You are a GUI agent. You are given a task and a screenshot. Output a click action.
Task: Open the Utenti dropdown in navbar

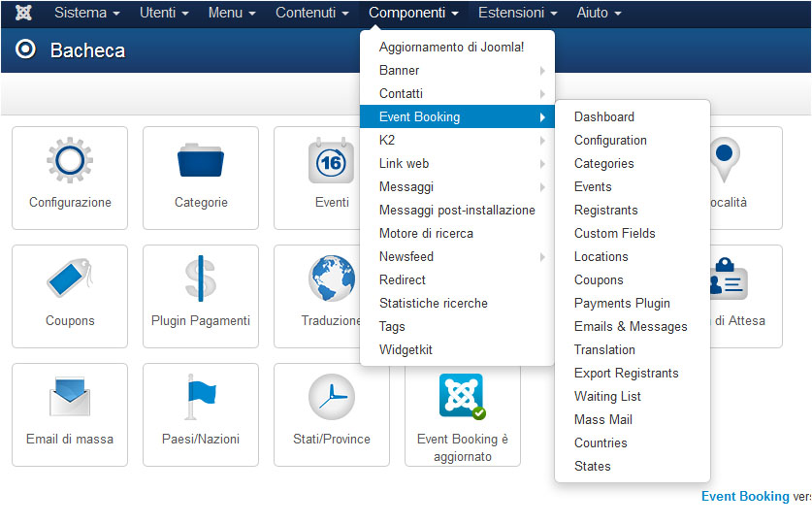[165, 14]
